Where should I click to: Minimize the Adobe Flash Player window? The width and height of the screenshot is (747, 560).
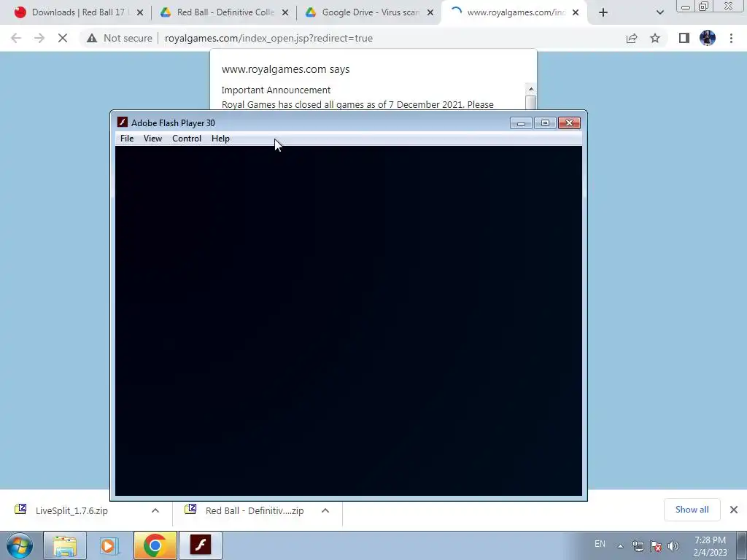tap(521, 123)
